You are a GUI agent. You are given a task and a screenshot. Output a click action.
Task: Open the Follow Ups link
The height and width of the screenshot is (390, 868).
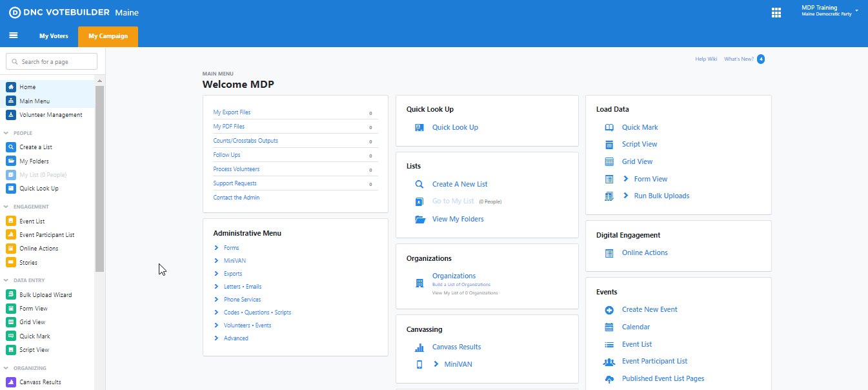[x=227, y=155]
